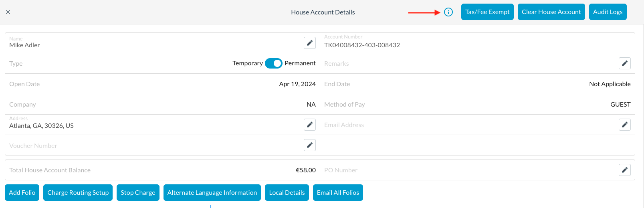Image resolution: width=644 pixels, height=208 pixels.
Task: Edit the Voucher Number pencil icon
Action: (310, 145)
